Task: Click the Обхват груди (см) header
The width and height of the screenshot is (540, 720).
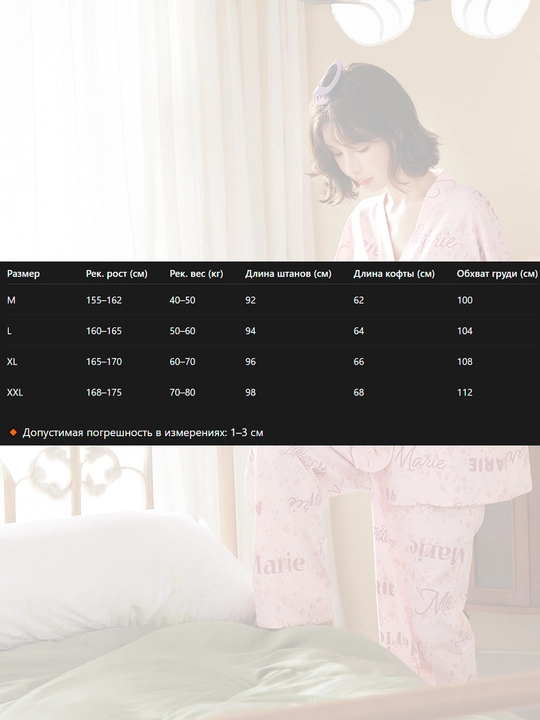Action: tap(497, 274)
